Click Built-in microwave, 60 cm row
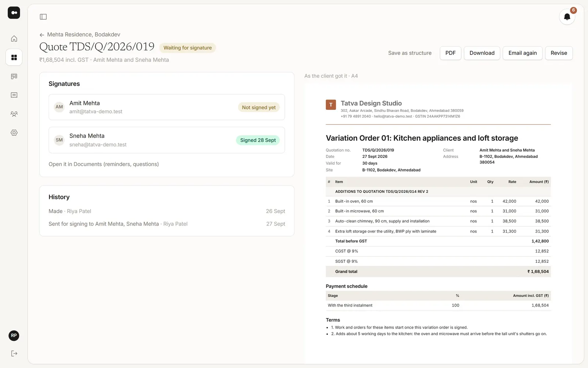This screenshot has width=588, height=368. pos(438,211)
